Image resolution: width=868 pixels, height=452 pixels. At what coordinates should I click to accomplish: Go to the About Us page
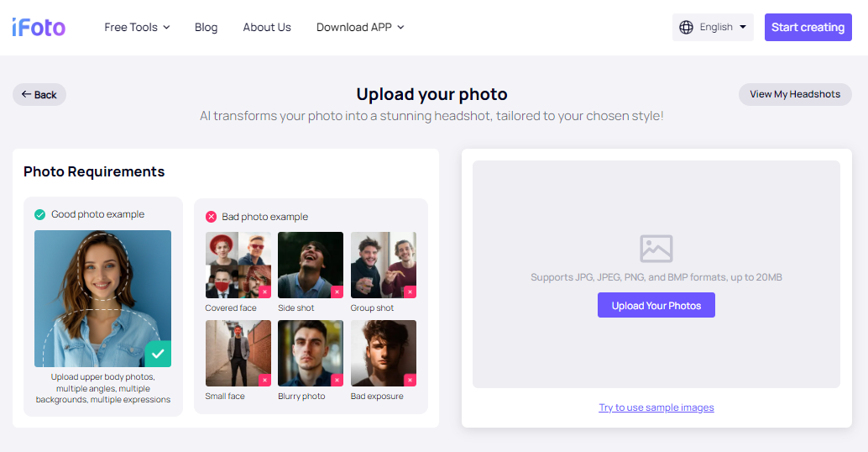(x=267, y=27)
